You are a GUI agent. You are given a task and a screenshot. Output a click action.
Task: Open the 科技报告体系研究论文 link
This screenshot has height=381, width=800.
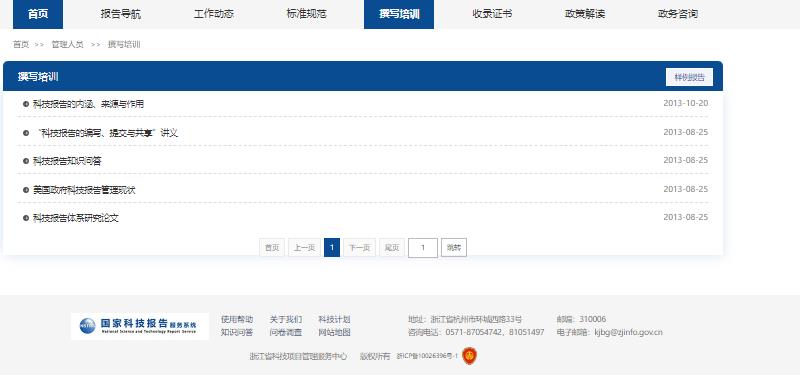coord(76,218)
